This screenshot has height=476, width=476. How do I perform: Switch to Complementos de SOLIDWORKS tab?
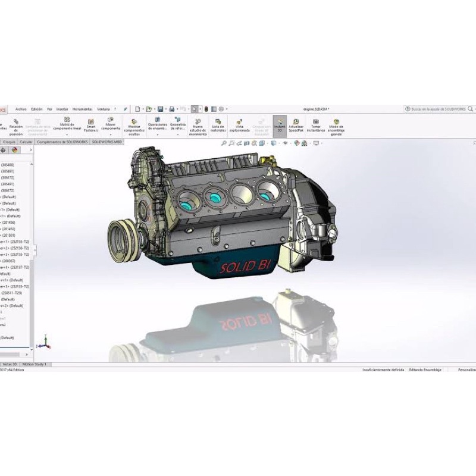click(62, 142)
